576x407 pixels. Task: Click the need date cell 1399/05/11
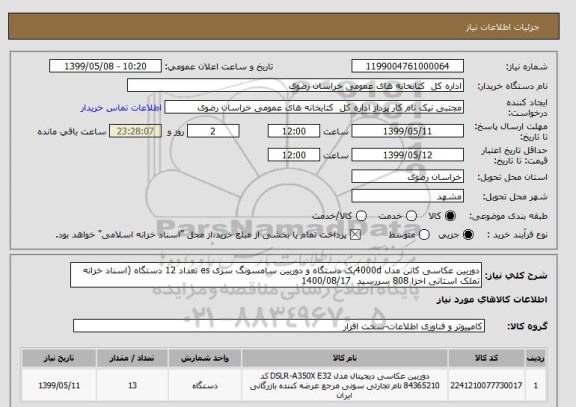coord(59,386)
